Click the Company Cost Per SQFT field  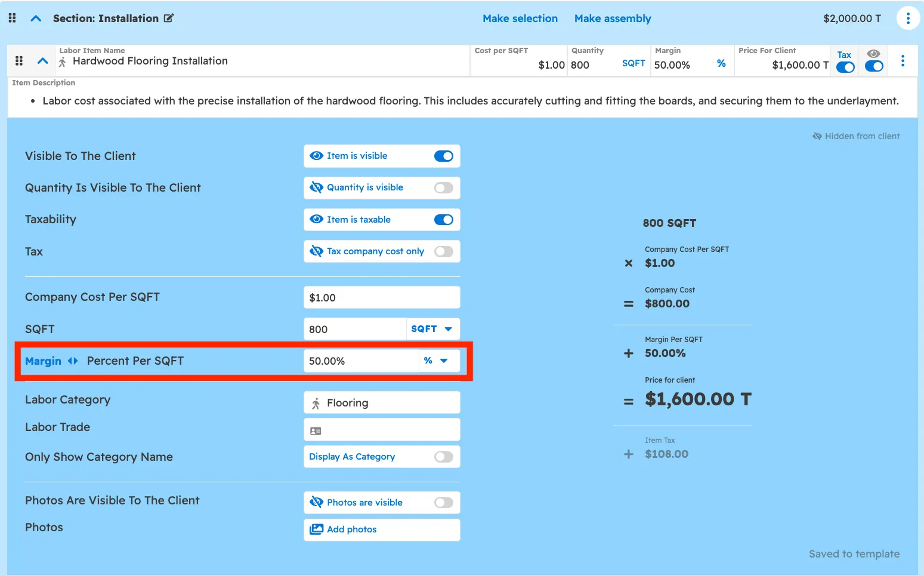coord(381,297)
